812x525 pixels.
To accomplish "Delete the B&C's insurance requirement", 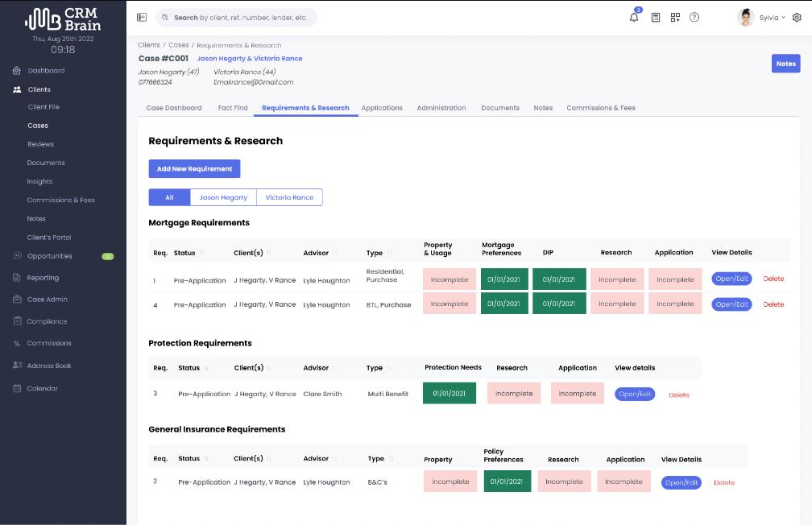I will click(724, 482).
